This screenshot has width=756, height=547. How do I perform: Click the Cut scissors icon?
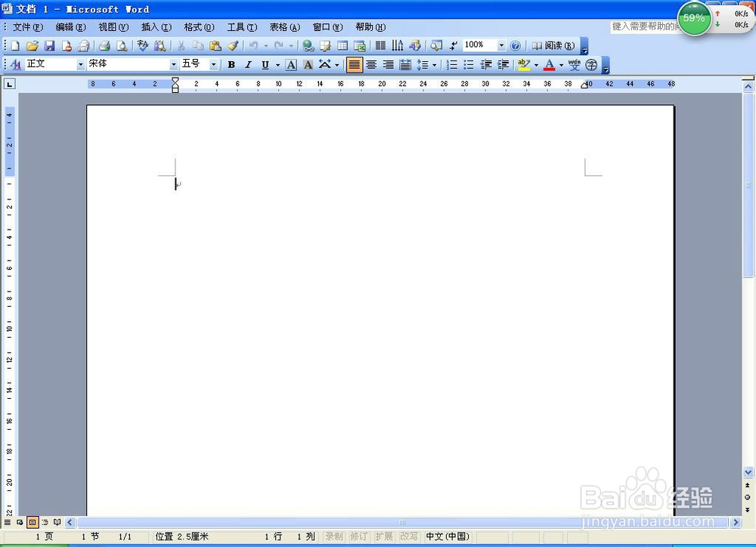coord(181,46)
